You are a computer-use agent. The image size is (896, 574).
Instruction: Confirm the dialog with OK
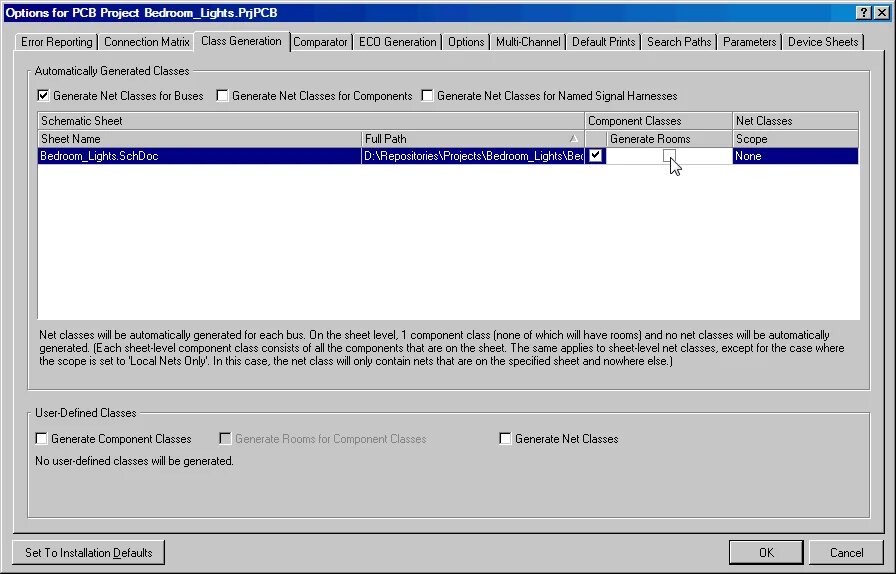tap(766, 553)
